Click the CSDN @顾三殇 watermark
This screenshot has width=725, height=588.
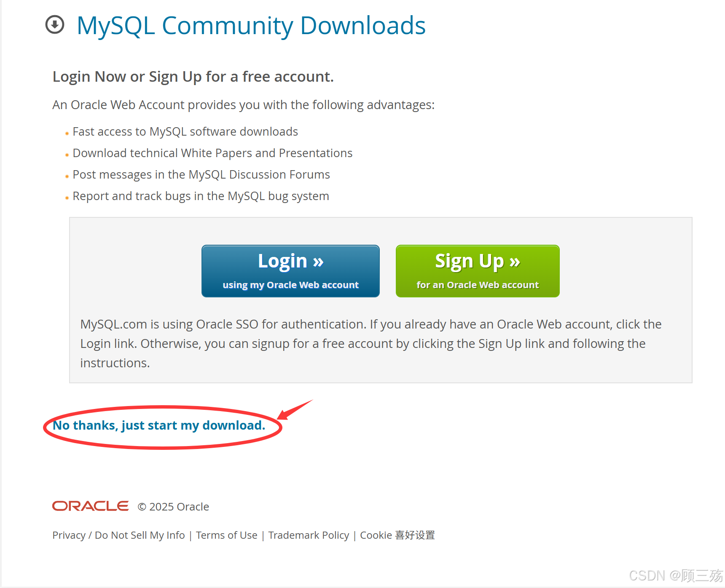point(676,575)
